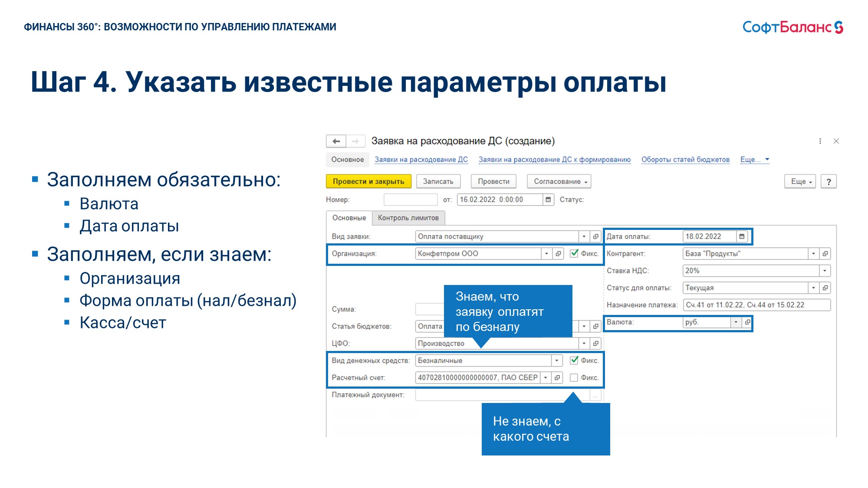Expand the Статус для оплаты dropdown
This screenshot has width=868, height=488.
click(814, 288)
